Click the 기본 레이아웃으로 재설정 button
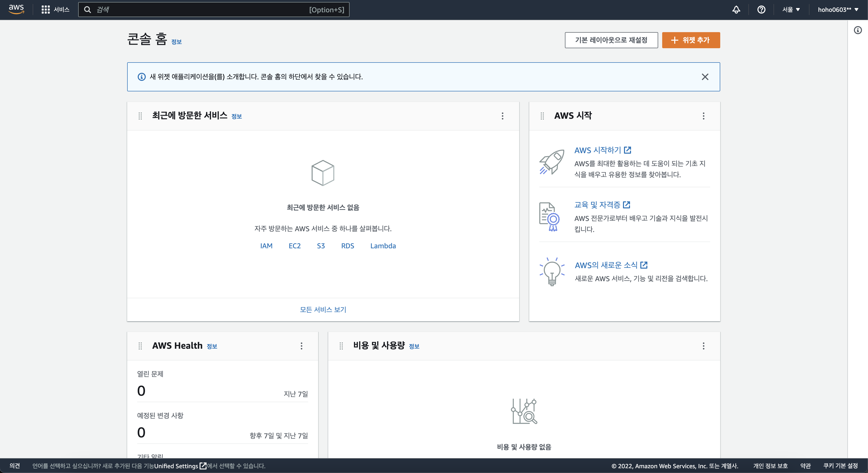The image size is (868, 473). [x=611, y=40]
